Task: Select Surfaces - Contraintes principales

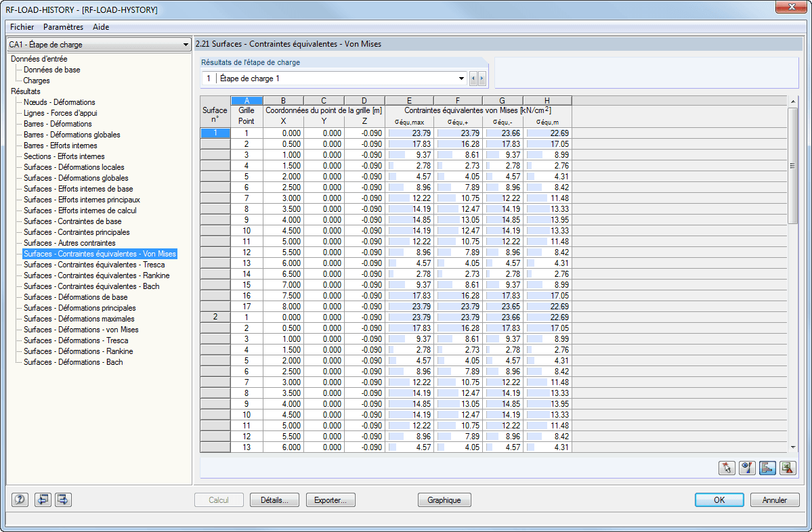Action: click(x=77, y=232)
